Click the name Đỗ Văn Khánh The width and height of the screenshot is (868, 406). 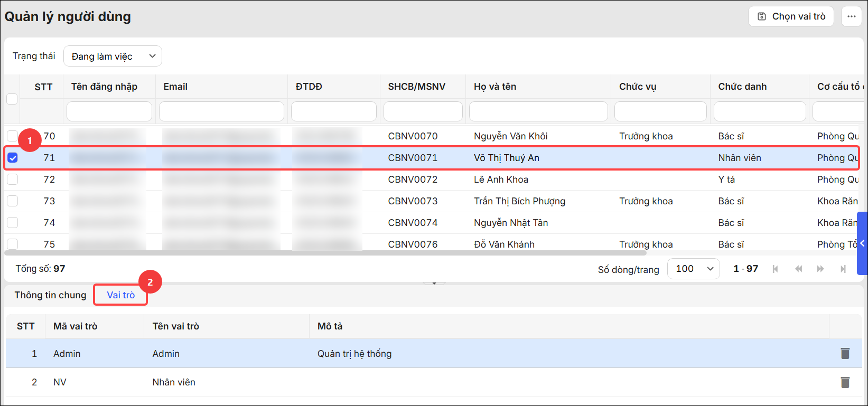click(504, 244)
